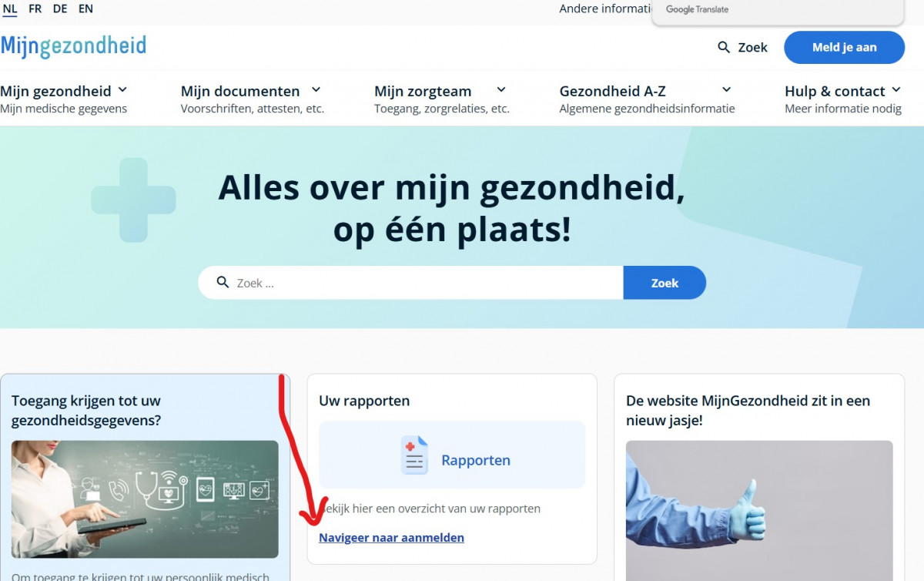
Task: Click the magnifier icon beside Zoek in header
Action: tap(724, 48)
